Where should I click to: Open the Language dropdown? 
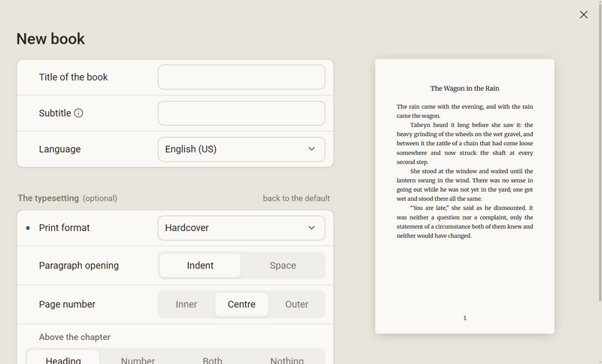click(242, 149)
